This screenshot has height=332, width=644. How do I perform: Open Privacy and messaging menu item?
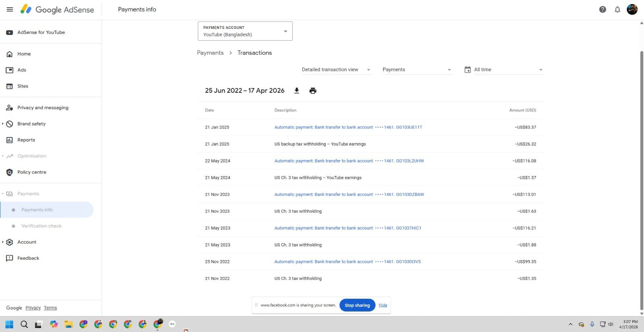tap(43, 108)
